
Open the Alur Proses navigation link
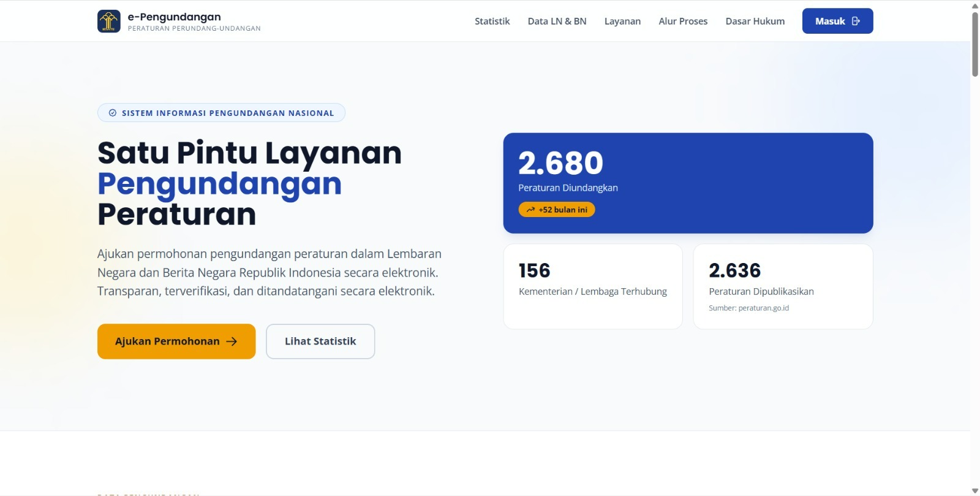point(683,21)
